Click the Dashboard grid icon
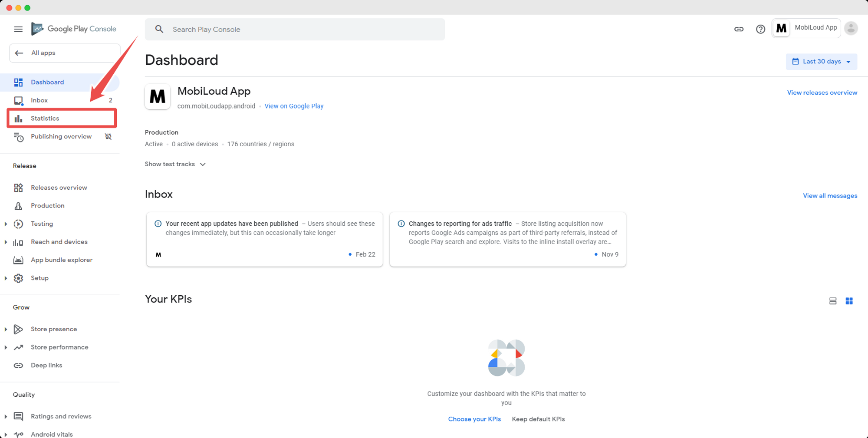 pos(18,82)
